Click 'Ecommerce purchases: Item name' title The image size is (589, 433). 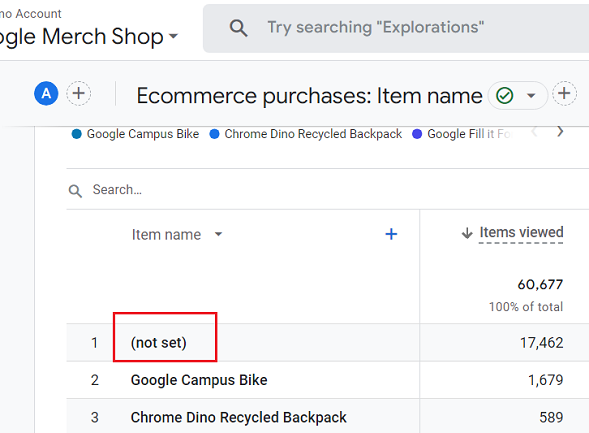309,96
